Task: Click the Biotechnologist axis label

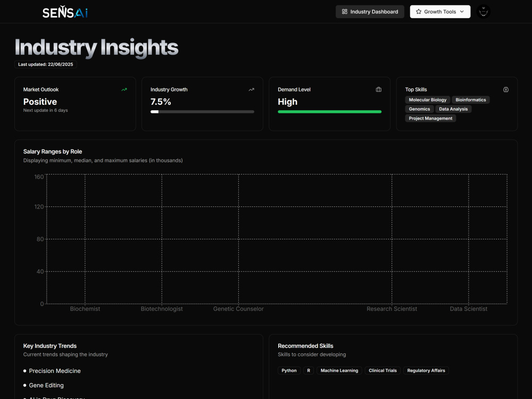Action: [162, 309]
